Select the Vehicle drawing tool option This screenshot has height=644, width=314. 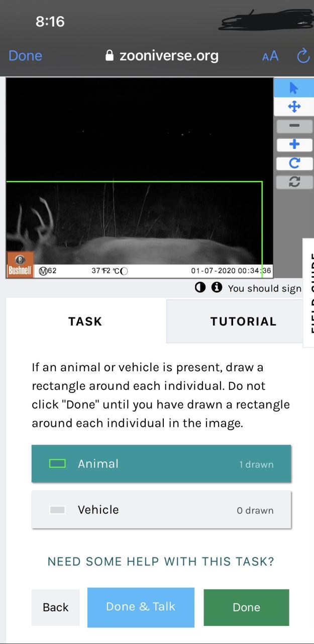161,510
